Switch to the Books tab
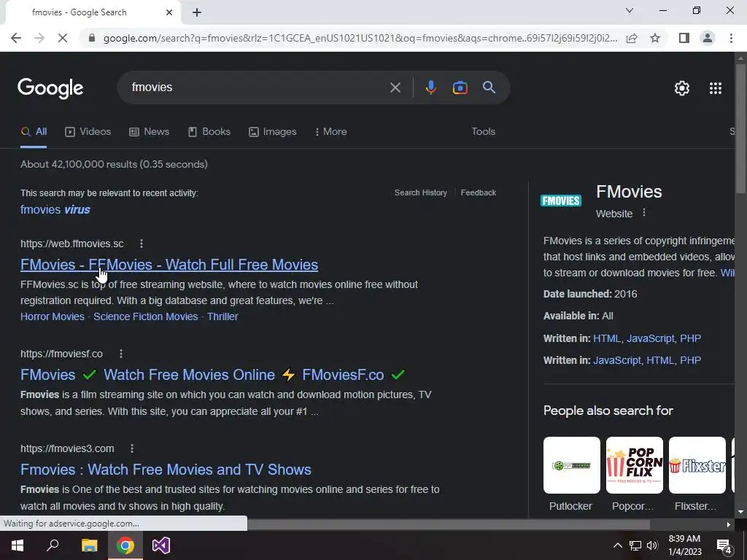 tap(209, 132)
